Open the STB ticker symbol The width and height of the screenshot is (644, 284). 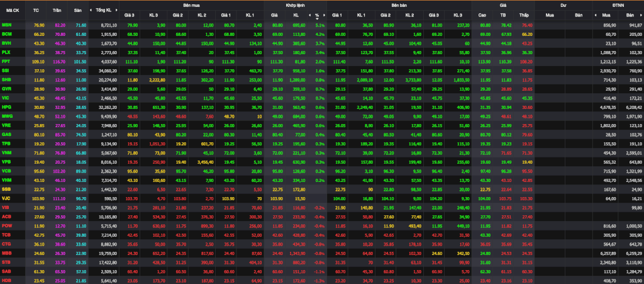pos(6,262)
